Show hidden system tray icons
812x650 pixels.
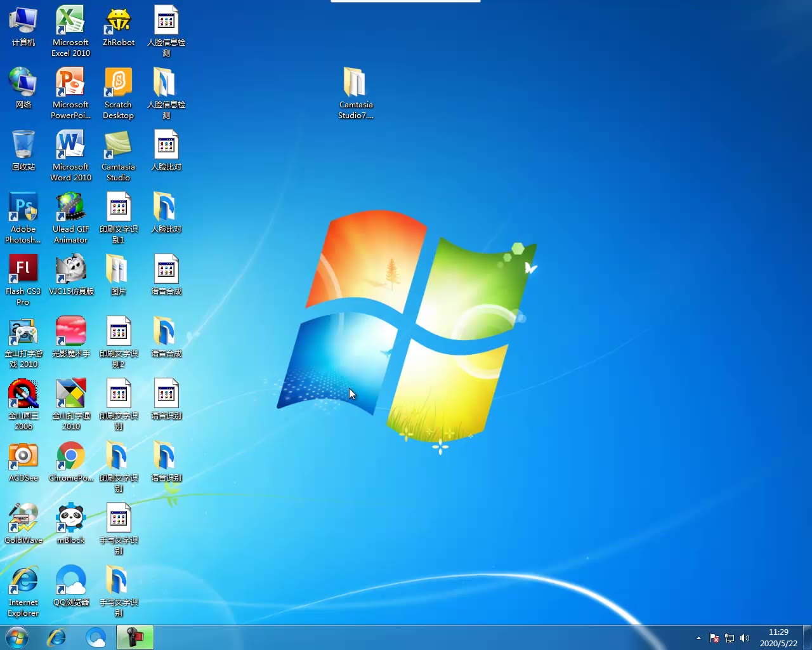click(698, 638)
